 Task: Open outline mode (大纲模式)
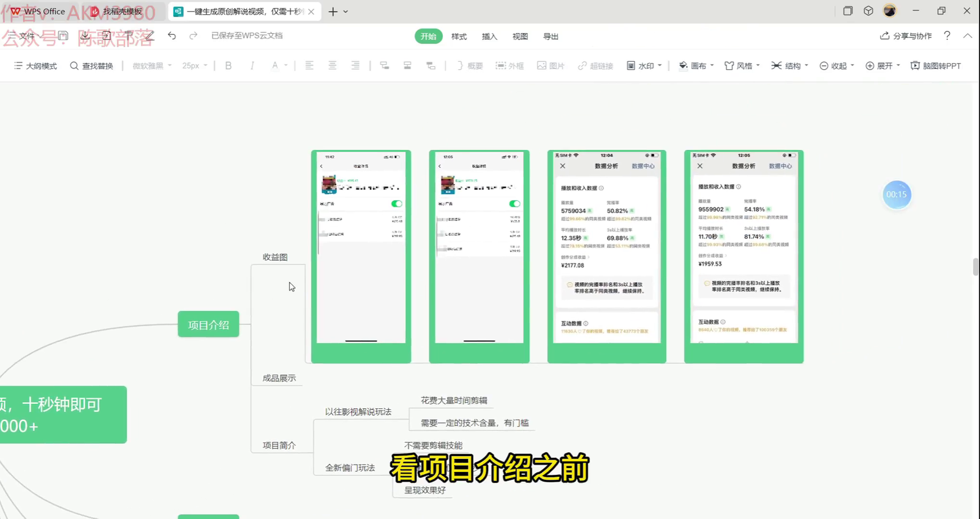35,65
